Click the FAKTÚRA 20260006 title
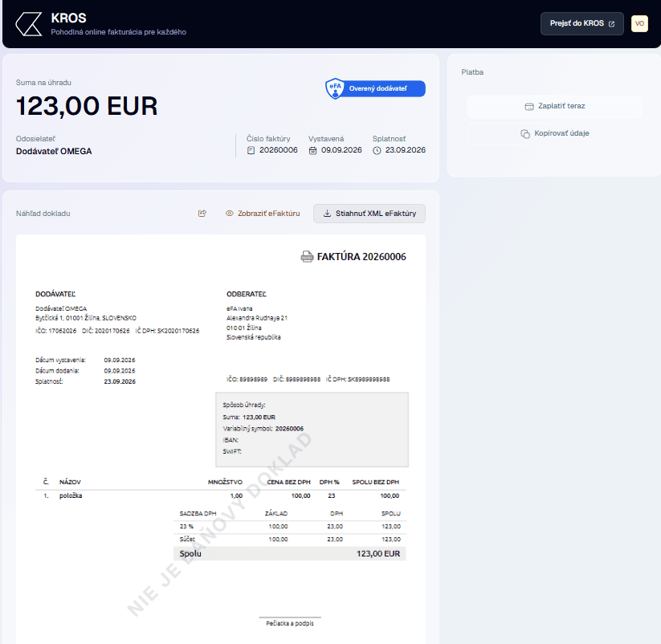This screenshot has height=644, width=661. click(361, 257)
